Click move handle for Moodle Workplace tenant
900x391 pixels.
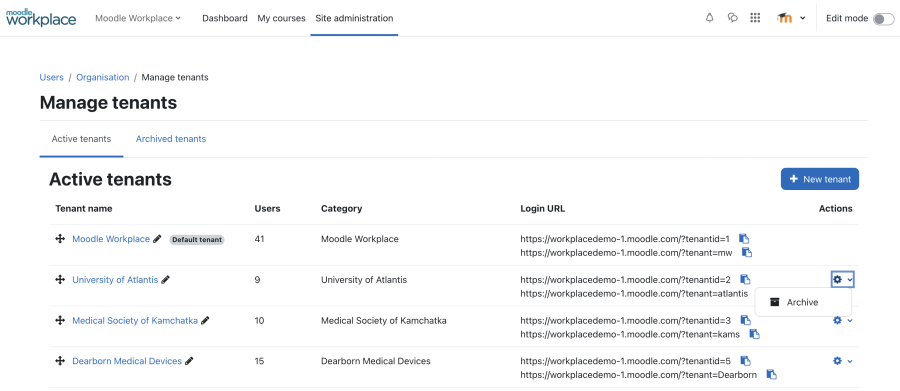(x=60, y=239)
